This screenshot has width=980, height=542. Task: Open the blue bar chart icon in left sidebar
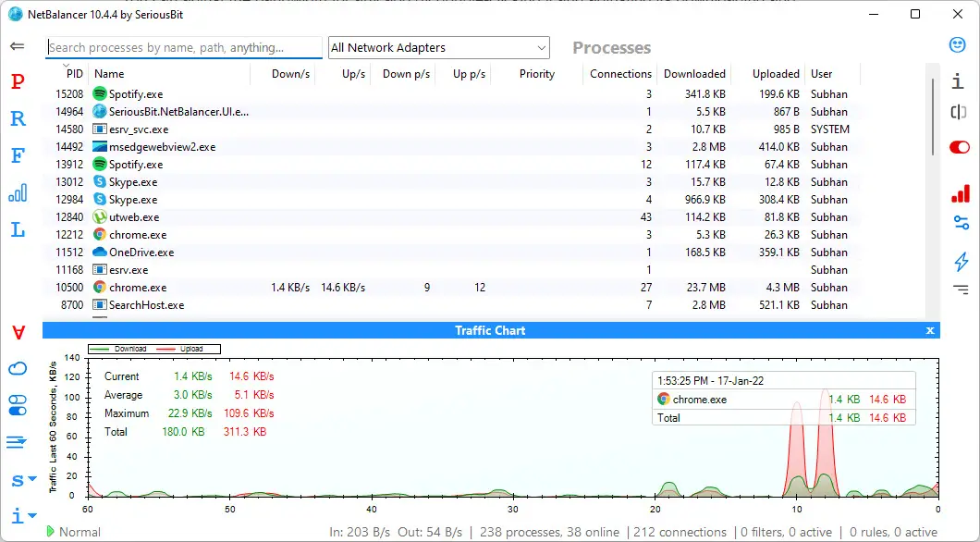click(x=18, y=192)
